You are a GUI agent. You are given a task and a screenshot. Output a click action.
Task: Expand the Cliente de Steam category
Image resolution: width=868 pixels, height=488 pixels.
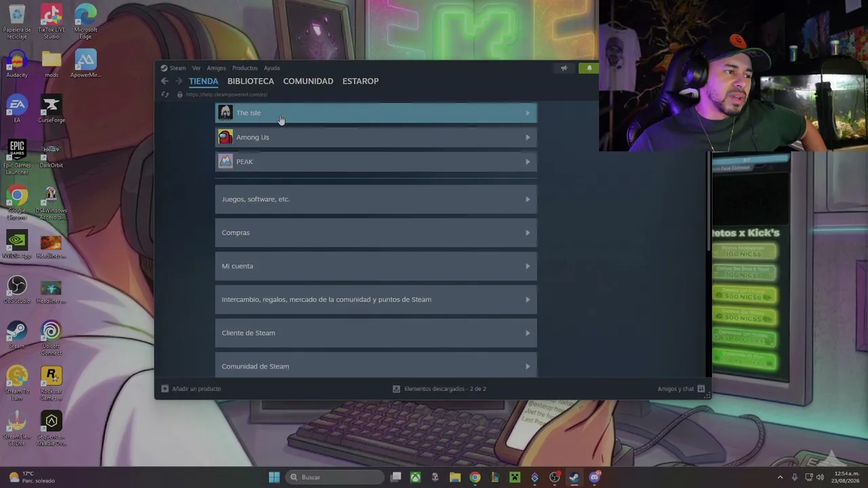coord(376,333)
